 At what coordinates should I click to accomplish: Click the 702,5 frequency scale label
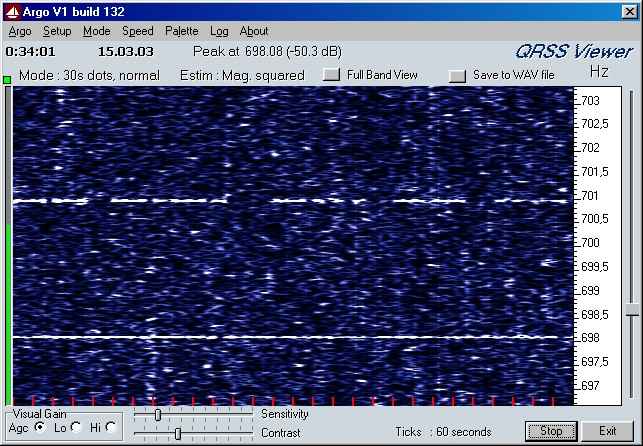click(595, 124)
